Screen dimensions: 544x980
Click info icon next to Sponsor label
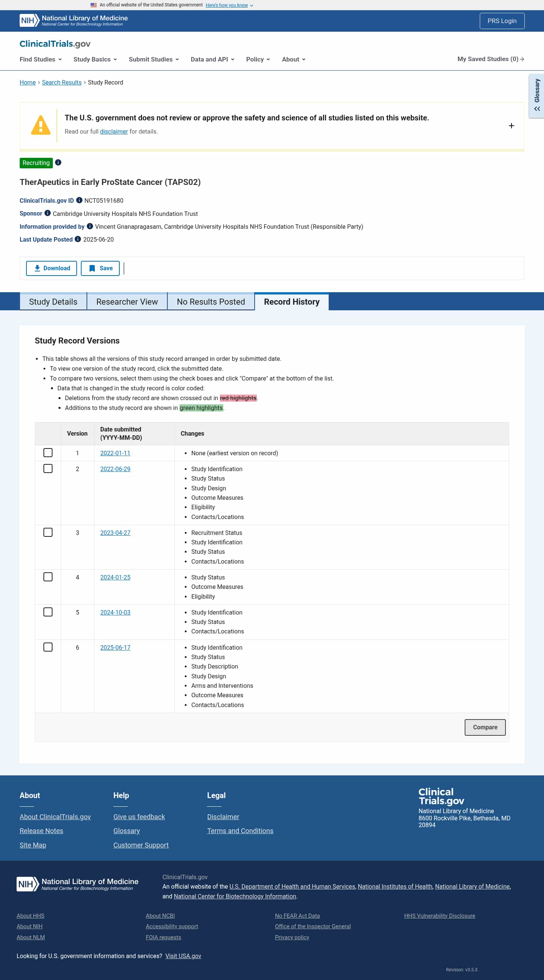[48, 213]
